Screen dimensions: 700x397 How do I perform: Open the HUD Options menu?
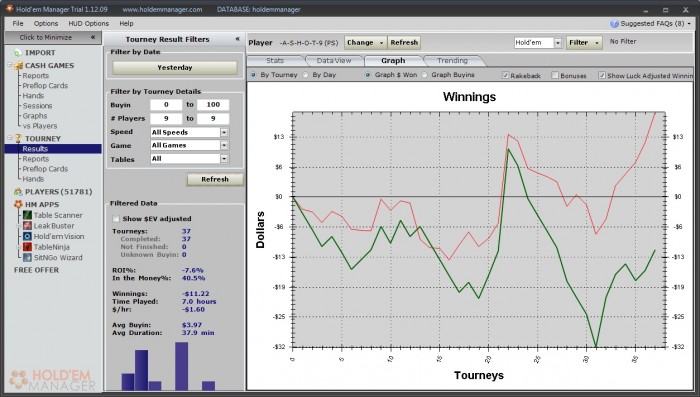(x=88, y=23)
